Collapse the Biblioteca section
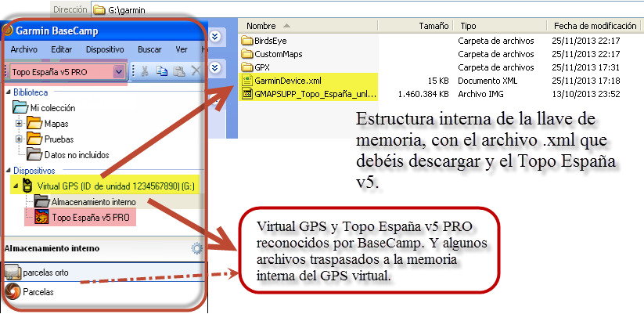The image size is (644, 314). click(x=9, y=93)
